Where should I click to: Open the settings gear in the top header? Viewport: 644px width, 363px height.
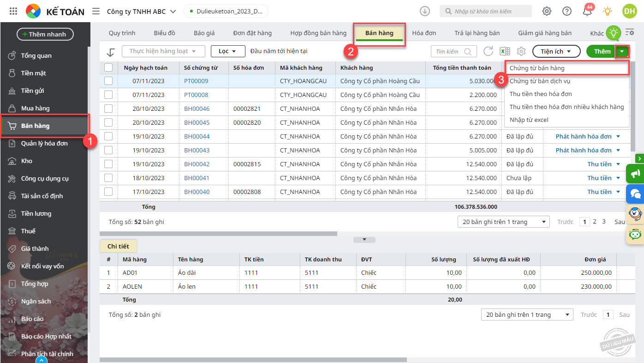pos(547,11)
